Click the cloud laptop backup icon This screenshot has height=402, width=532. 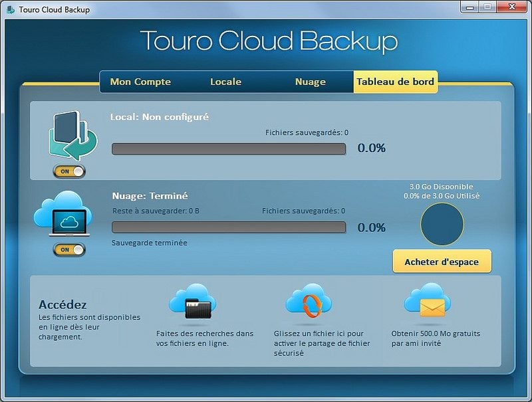[x=63, y=213]
